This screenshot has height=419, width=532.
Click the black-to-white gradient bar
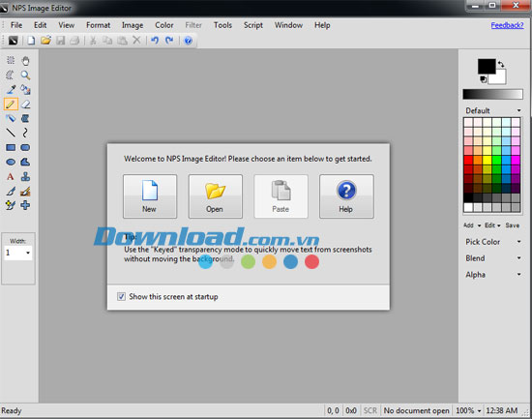pyautogui.click(x=492, y=94)
